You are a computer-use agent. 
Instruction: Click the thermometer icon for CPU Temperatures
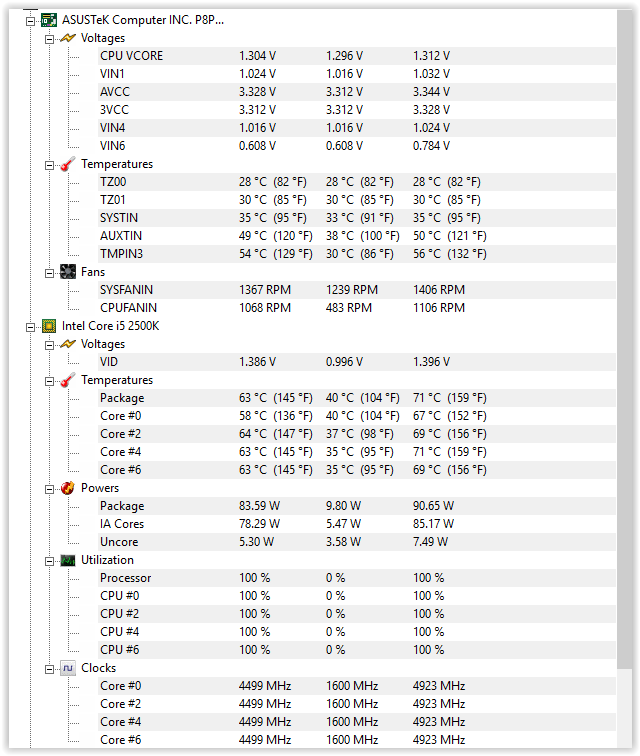coord(67,380)
